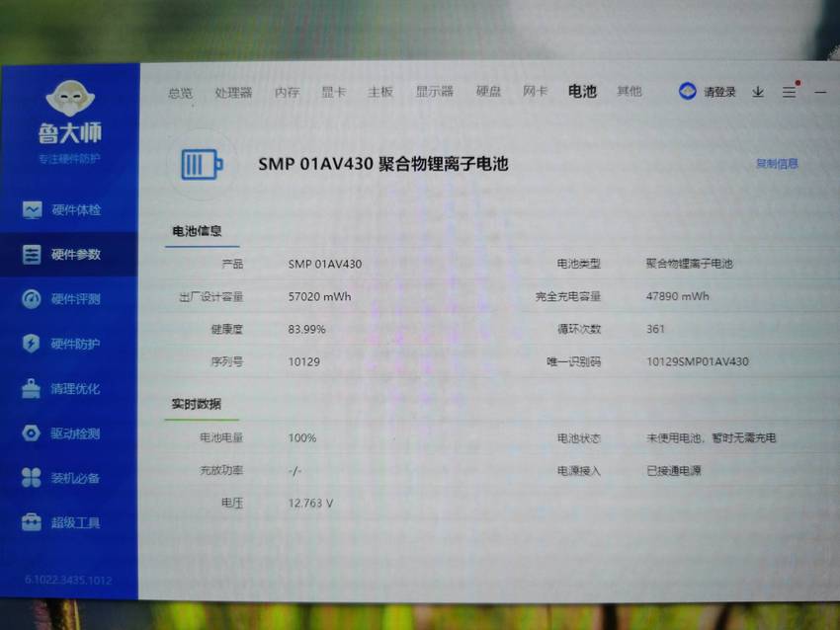Viewport: 840px width, 630px height.
Task: Click the Lu Dashi mascot logo
Action: (70, 98)
